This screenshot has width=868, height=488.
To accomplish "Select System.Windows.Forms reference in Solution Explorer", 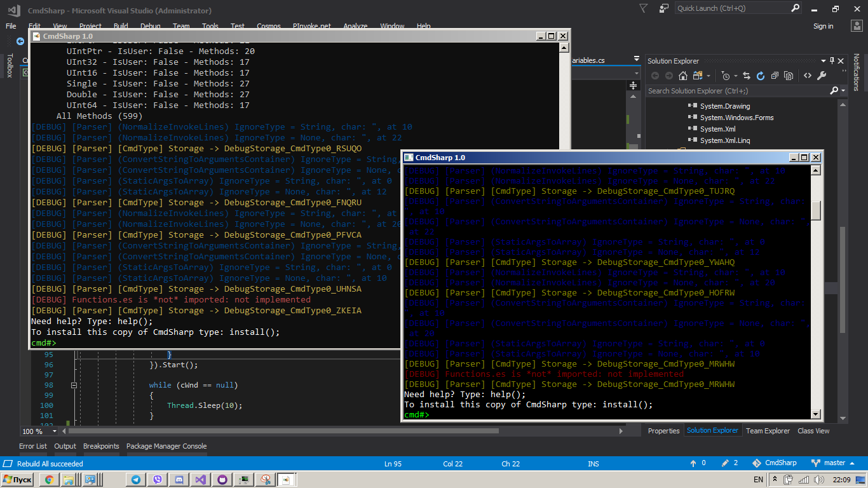I will coord(736,118).
